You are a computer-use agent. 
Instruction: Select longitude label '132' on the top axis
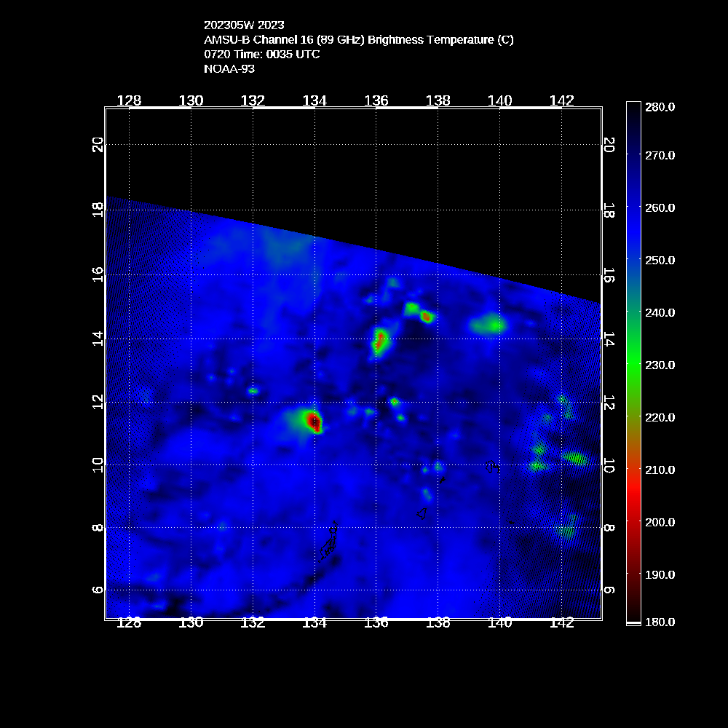click(x=253, y=100)
